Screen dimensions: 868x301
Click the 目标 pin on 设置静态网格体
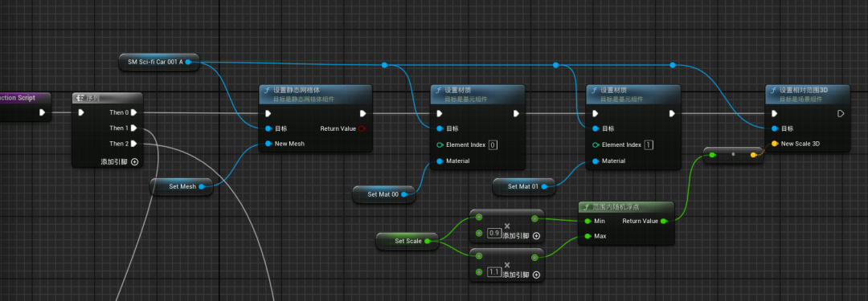[268, 129]
